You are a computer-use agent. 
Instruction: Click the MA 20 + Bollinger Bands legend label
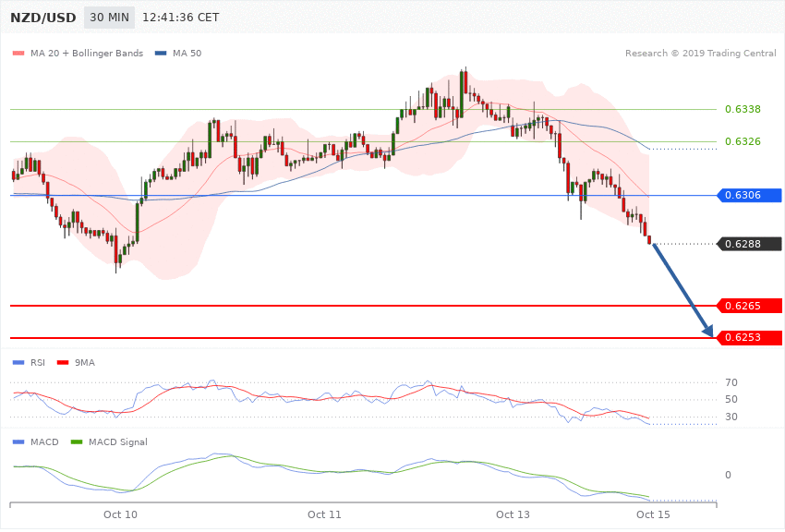87,53
